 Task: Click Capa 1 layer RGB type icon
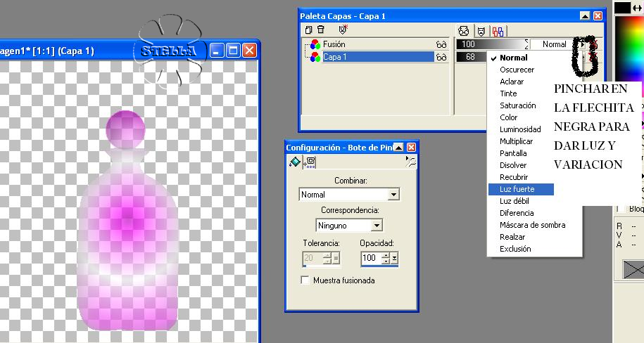pyautogui.click(x=315, y=57)
